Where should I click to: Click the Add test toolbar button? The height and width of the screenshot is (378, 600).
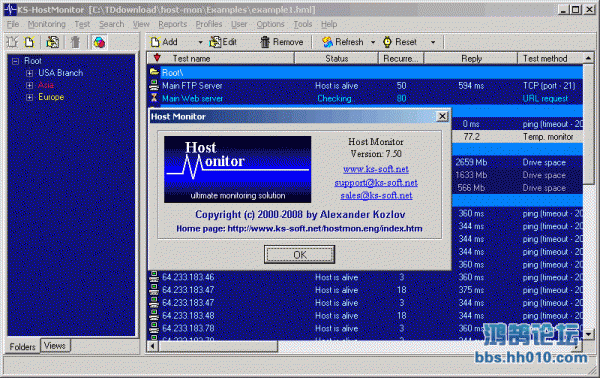pos(164,42)
